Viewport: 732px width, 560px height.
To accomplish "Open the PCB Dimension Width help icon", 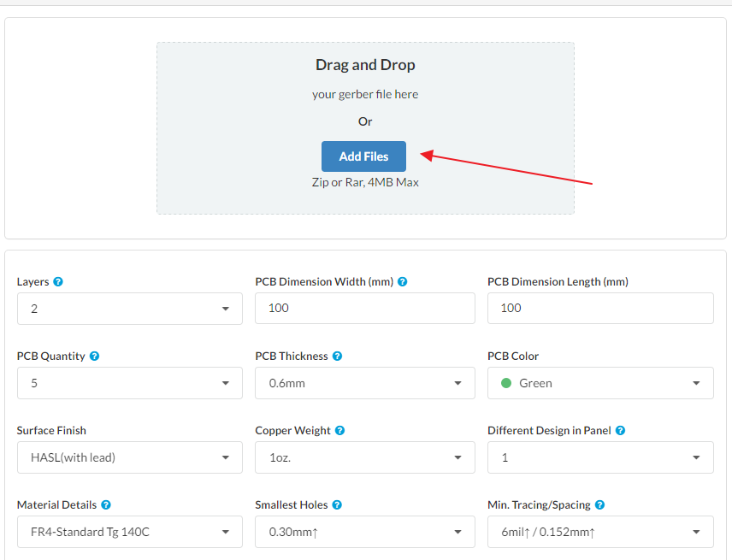I will tap(403, 282).
